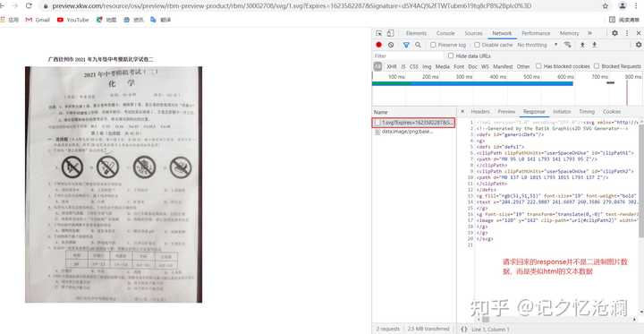Click Import HAR file upload arrow
This screenshot has height=334, width=644.
(x=582, y=45)
